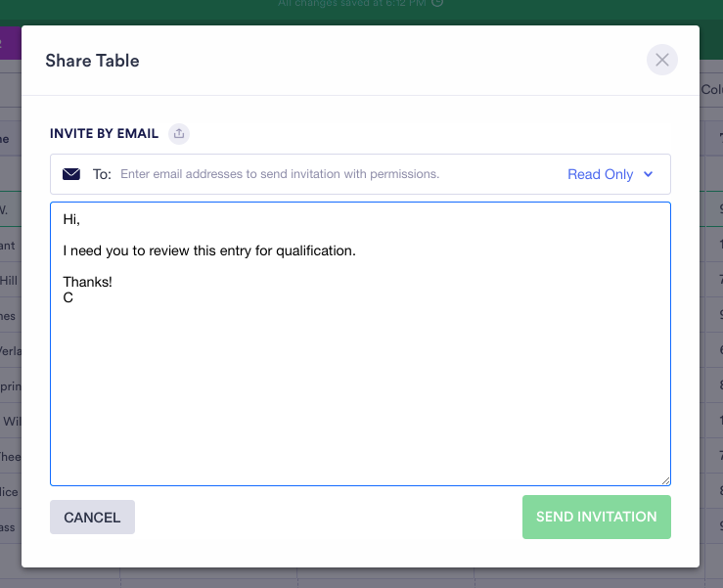Click the signature letter 'C' in the message
The image size is (723, 588).
[x=68, y=297]
